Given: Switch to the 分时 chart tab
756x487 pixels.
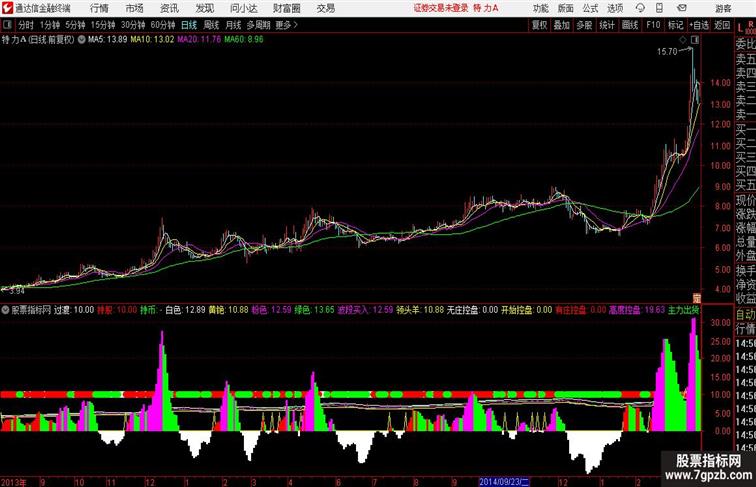Looking at the screenshot, I should [x=26, y=25].
